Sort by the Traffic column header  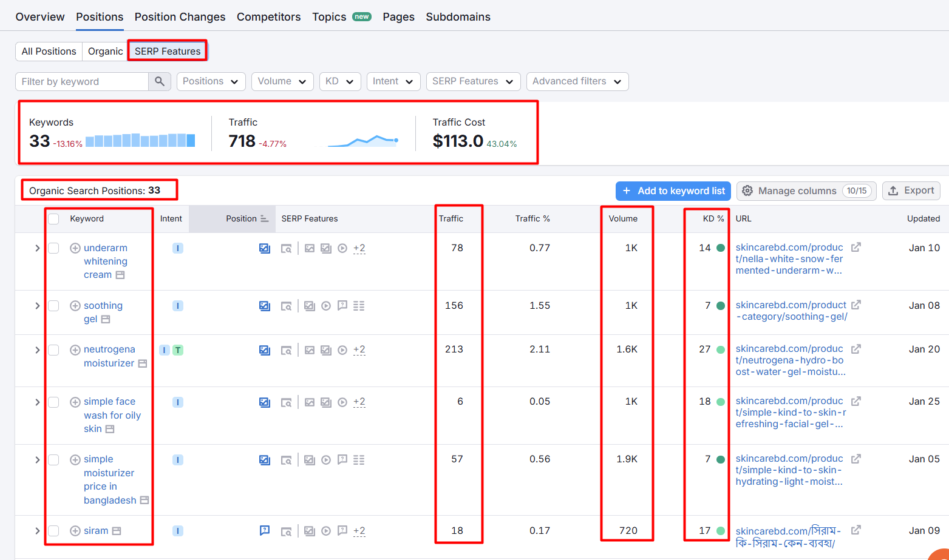[x=451, y=218]
